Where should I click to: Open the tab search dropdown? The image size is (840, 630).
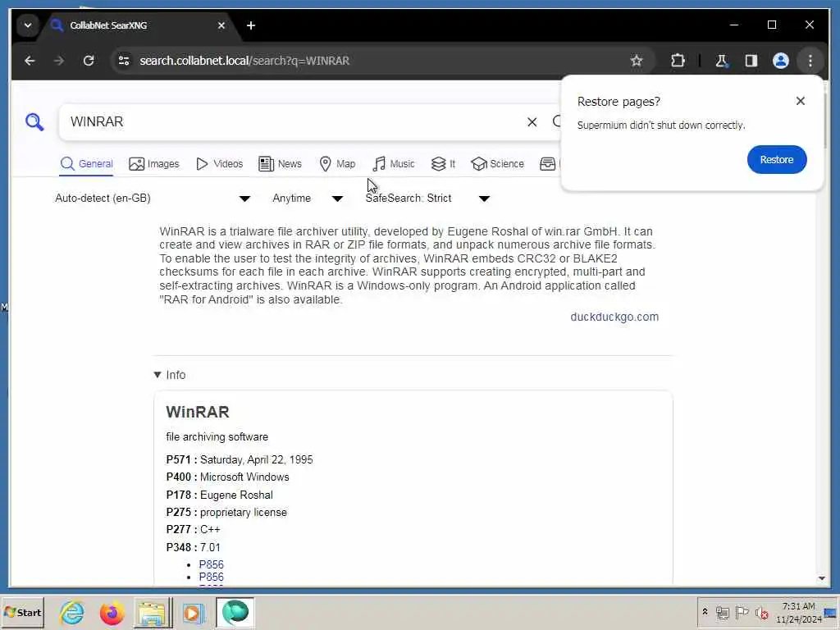tap(27, 25)
